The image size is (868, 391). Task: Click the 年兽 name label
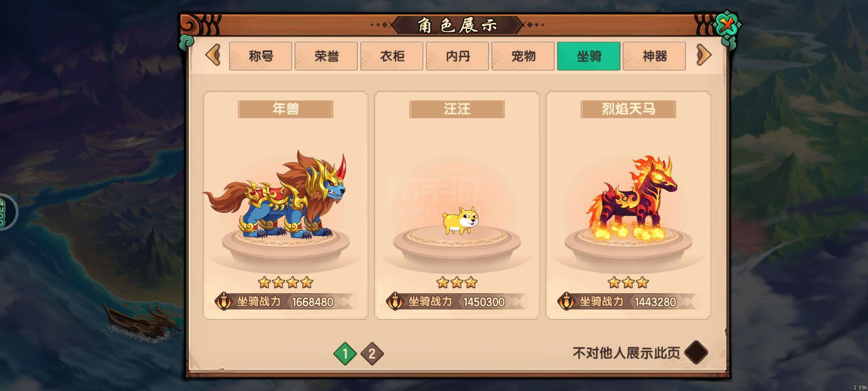tap(286, 109)
